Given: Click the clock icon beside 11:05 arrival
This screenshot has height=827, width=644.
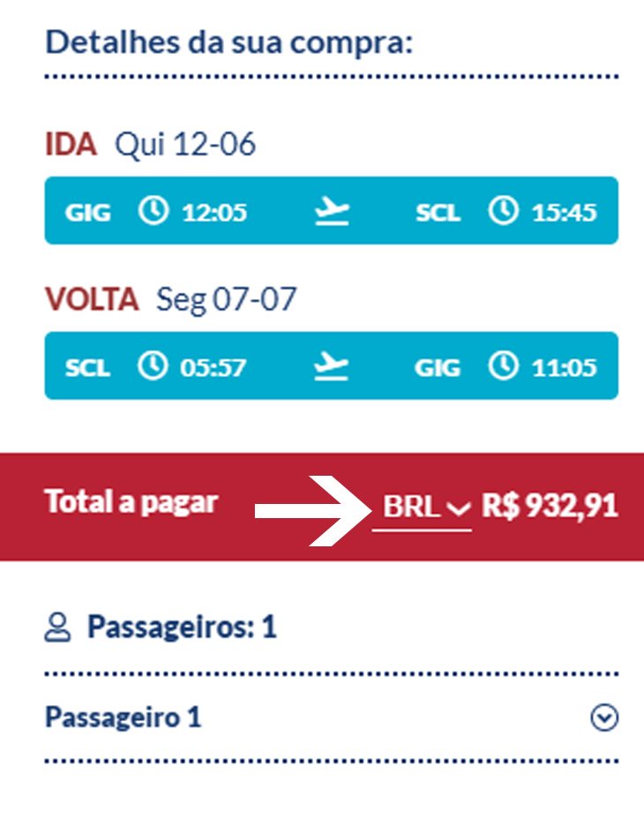Looking at the screenshot, I should click(x=503, y=365).
